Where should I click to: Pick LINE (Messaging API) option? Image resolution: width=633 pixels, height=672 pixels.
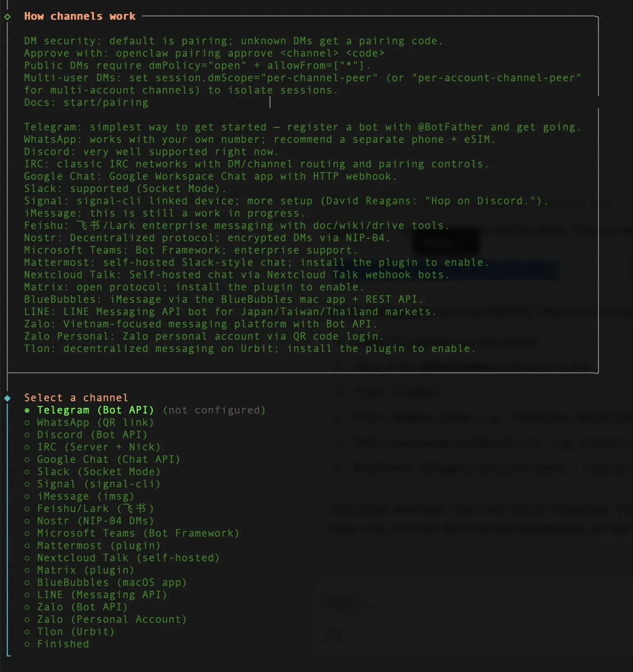click(102, 595)
